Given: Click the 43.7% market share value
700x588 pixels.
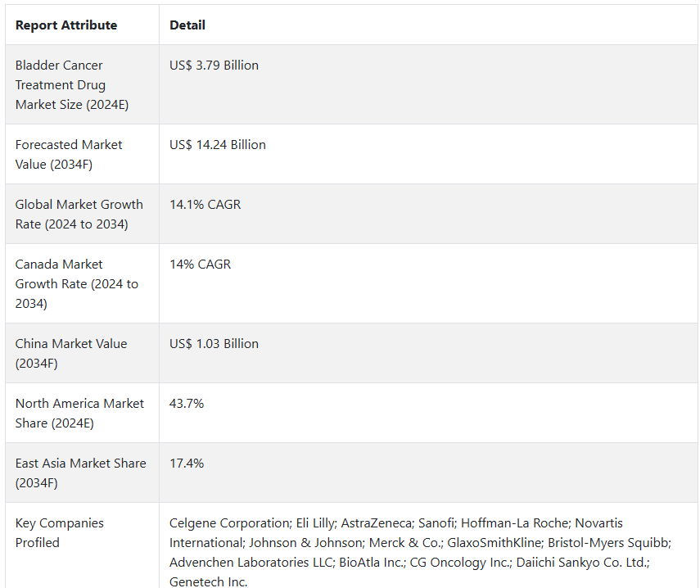Looking at the screenshot, I should [x=187, y=404].
